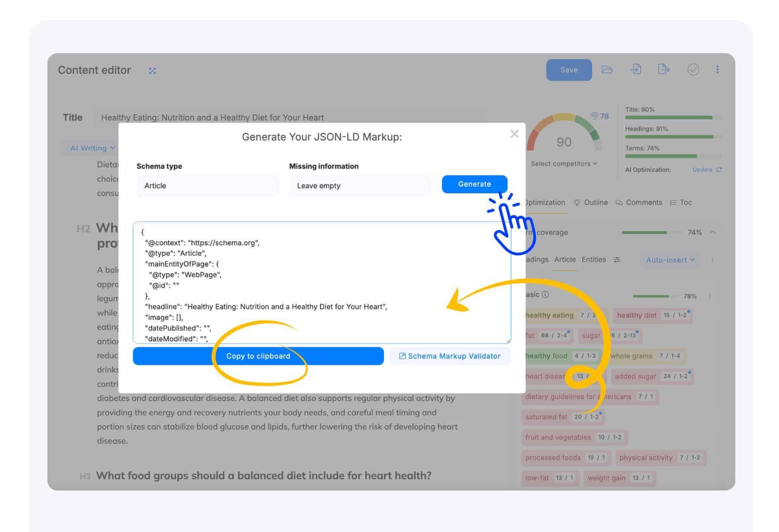The width and height of the screenshot is (779, 532).
Task: Open the Schema type dropdown showing Article
Action: point(207,186)
